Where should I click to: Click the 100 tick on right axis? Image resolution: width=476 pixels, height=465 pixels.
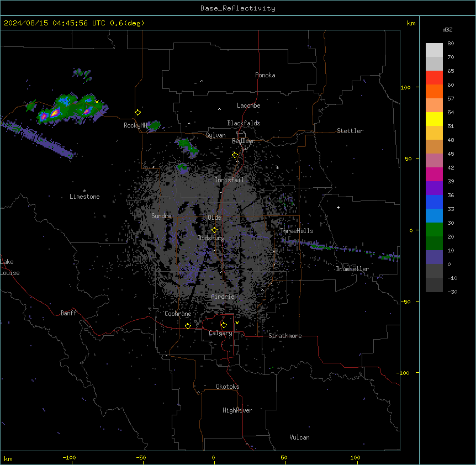coord(405,87)
